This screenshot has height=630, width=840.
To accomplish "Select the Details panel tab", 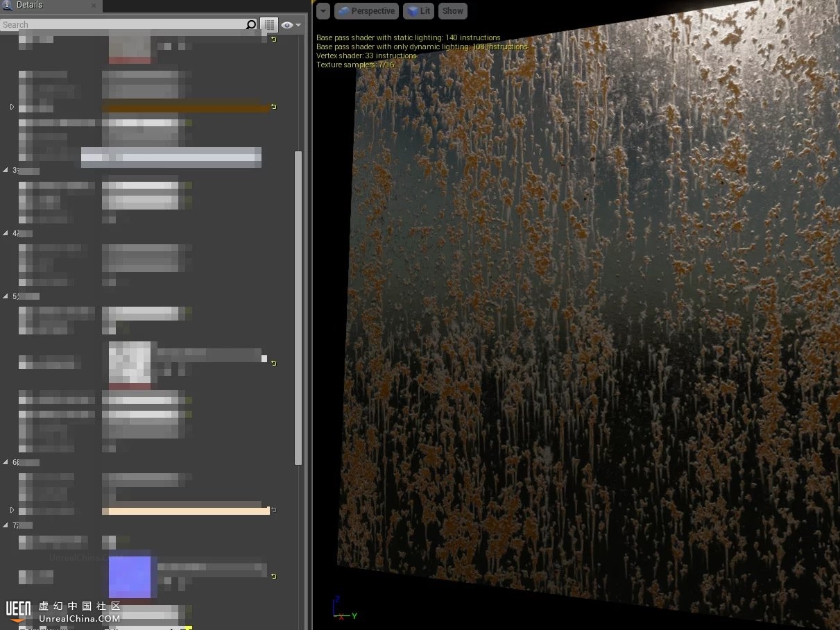I will tap(29, 6).
